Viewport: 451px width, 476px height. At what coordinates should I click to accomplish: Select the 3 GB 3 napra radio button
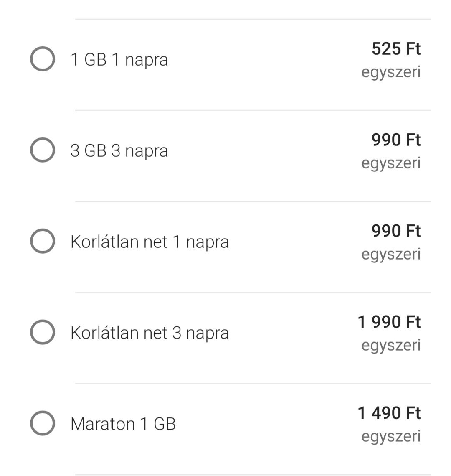43,150
